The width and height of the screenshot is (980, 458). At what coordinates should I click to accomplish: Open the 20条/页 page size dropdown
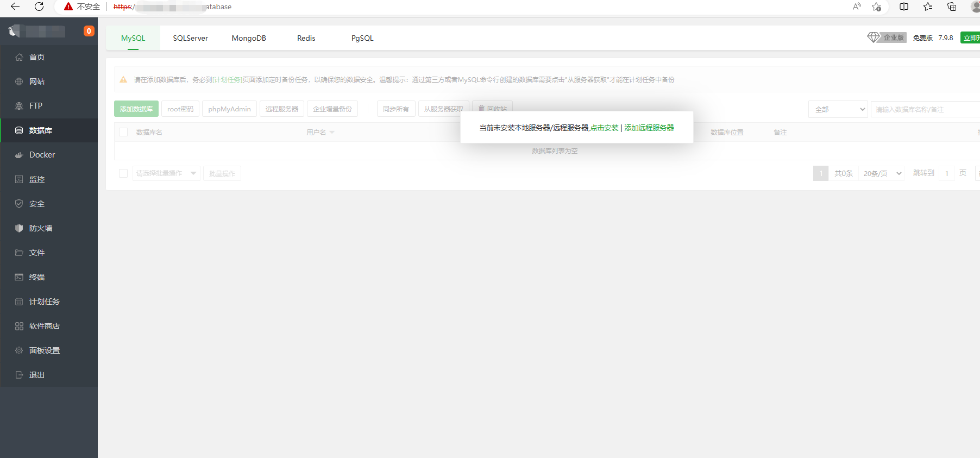(882, 173)
